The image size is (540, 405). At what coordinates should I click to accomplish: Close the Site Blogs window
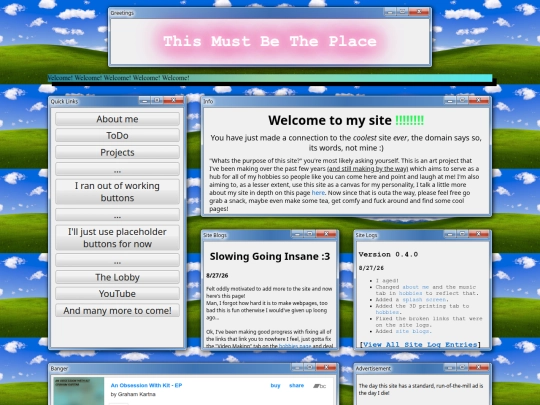click(x=326, y=234)
